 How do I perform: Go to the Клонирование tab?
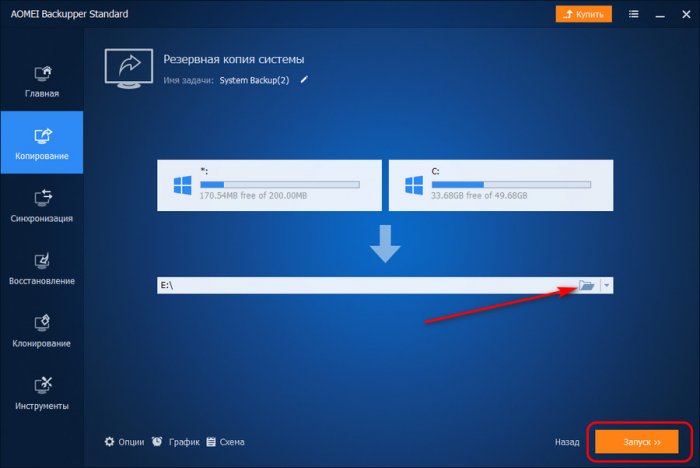(x=42, y=330)
